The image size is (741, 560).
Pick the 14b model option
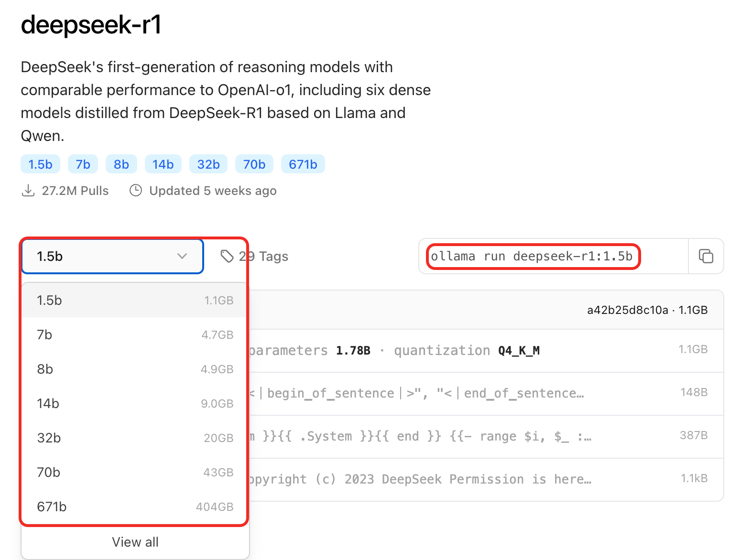[135, 404]
